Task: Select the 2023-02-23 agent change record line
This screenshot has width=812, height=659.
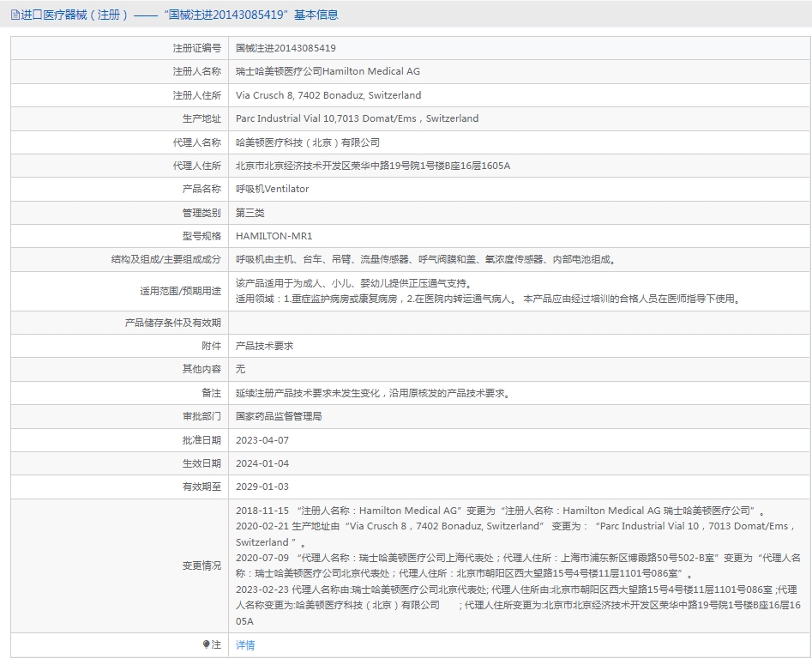Action: point(518,605)
